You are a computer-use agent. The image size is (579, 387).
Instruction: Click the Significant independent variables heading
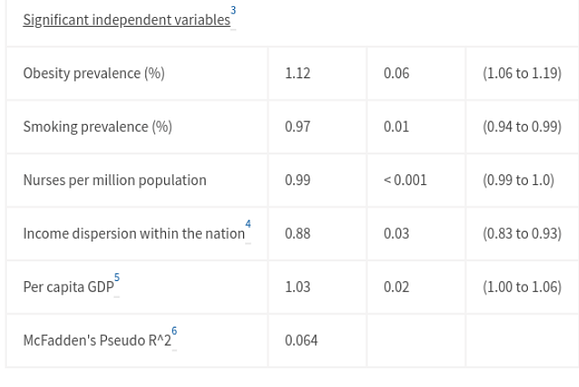point(127,20)
